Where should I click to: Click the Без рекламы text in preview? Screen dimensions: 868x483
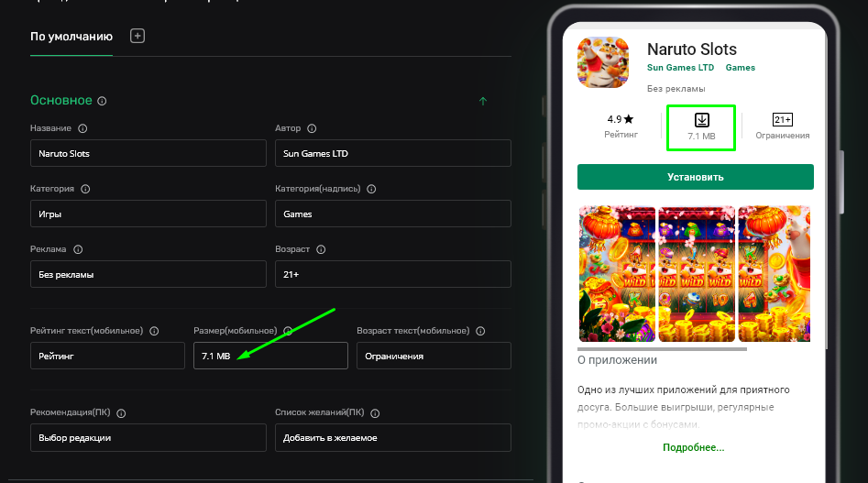(676, 89)
